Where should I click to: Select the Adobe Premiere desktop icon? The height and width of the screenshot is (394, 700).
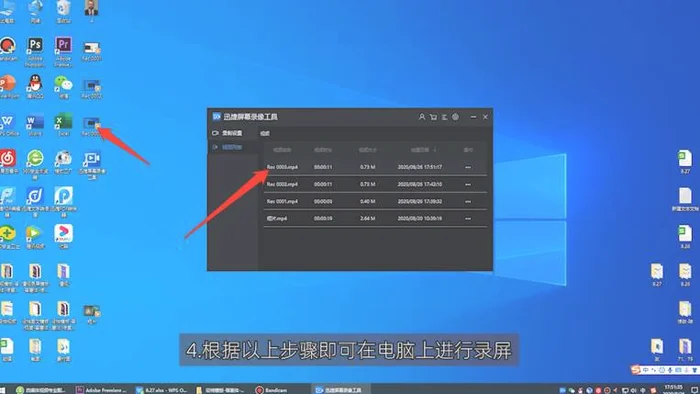(x=63, y=52)
